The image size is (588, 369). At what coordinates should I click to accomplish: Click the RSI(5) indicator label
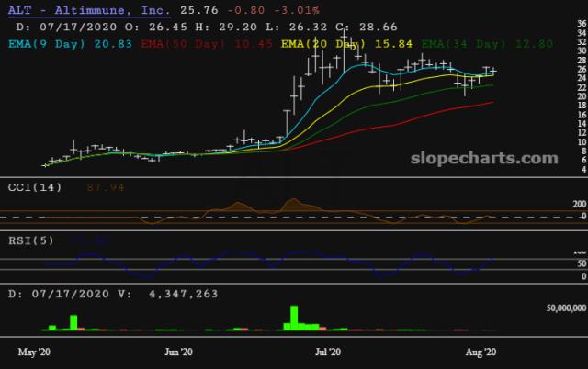[37, 240]
